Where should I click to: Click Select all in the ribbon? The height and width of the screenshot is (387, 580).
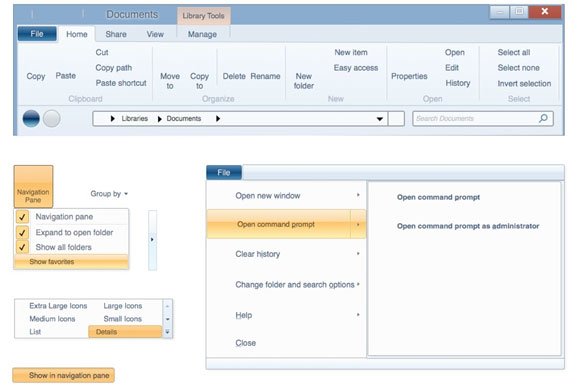[x=514, y=53]
